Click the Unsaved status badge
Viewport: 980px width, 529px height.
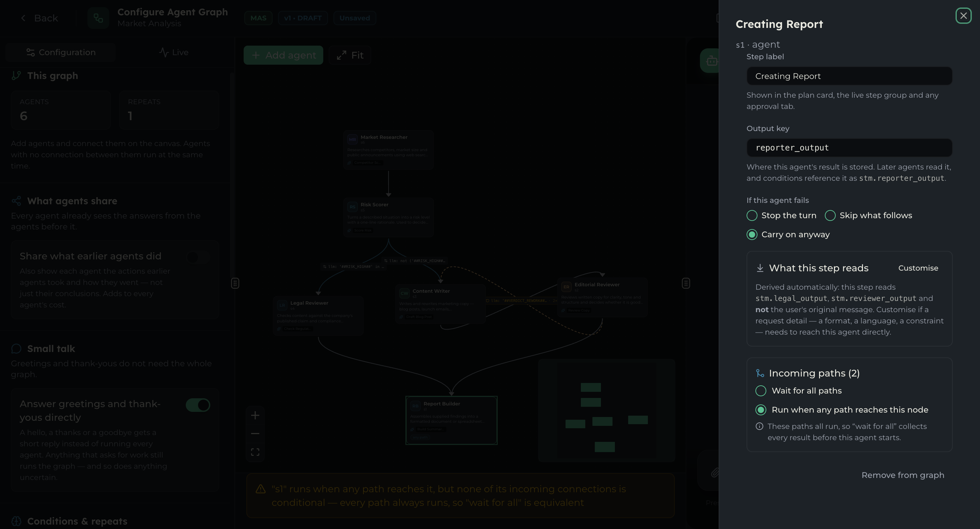[x=355, y=18]
